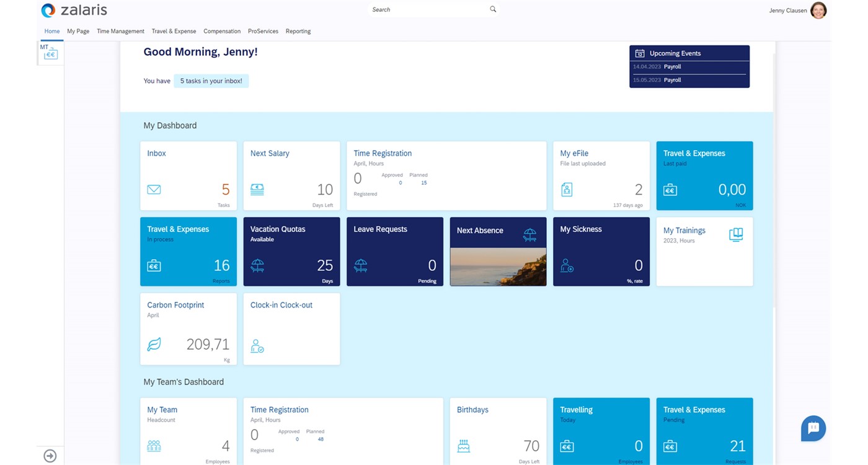Open the Reporting menu item
This screenshot has height=465, width=868.
point(298,31)
